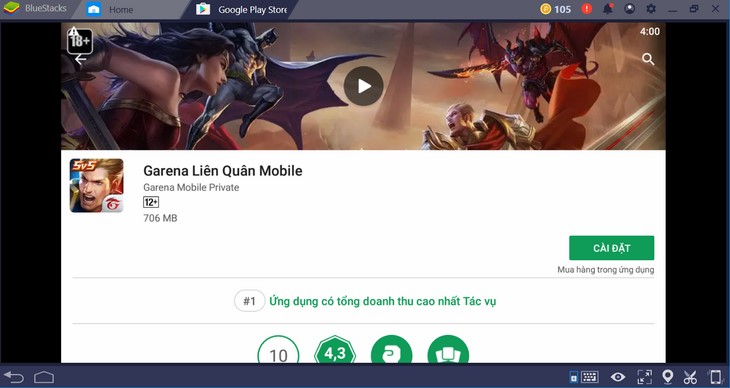Open developer page Garena Mobile Private
730x388 pixels.
(191, 187)
